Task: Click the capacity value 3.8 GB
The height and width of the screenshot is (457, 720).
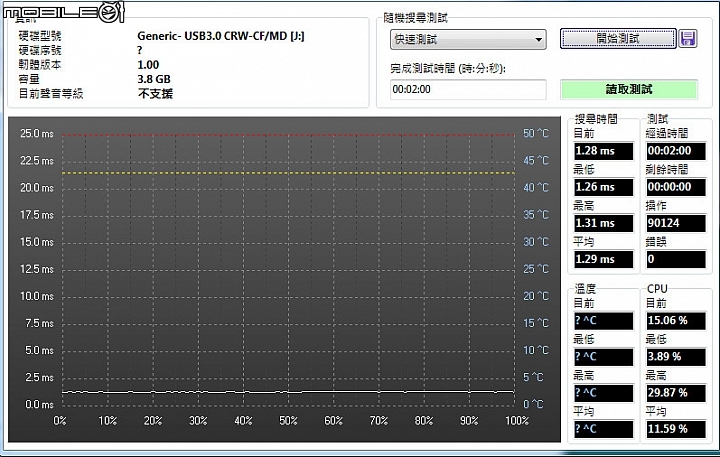Action: point(154,79)
